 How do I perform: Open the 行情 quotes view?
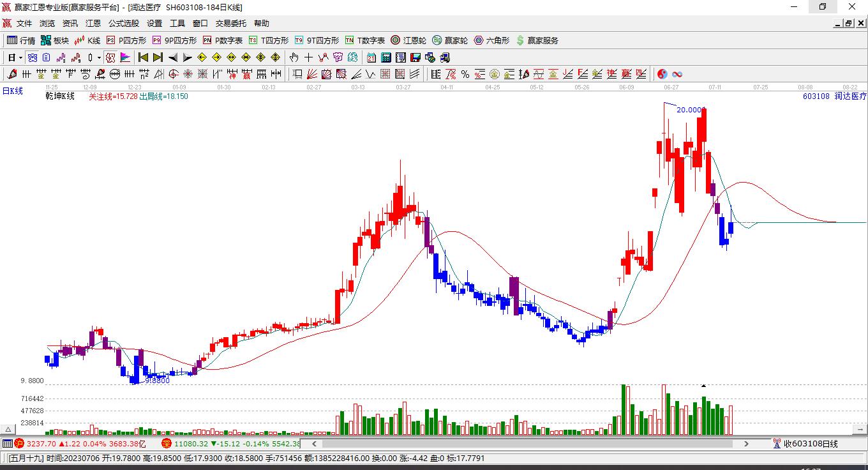21,40
